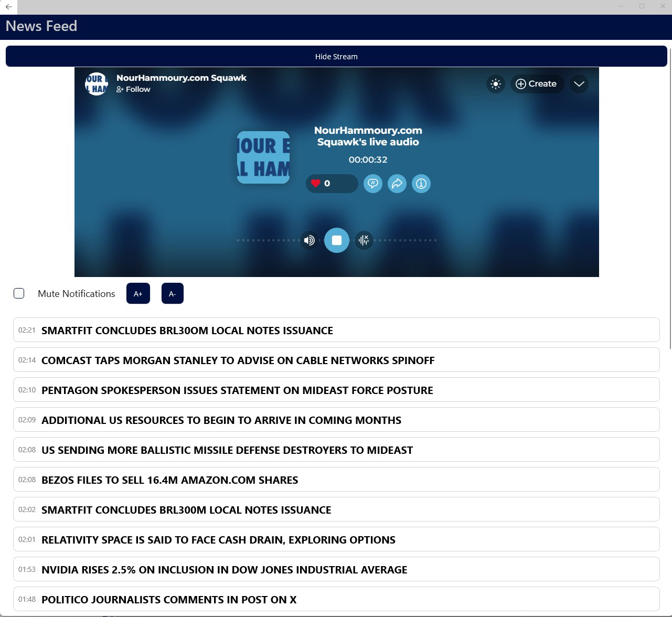Click the left dotted audio progress track
Screen dimensions: 672x617
click(269, 240)
